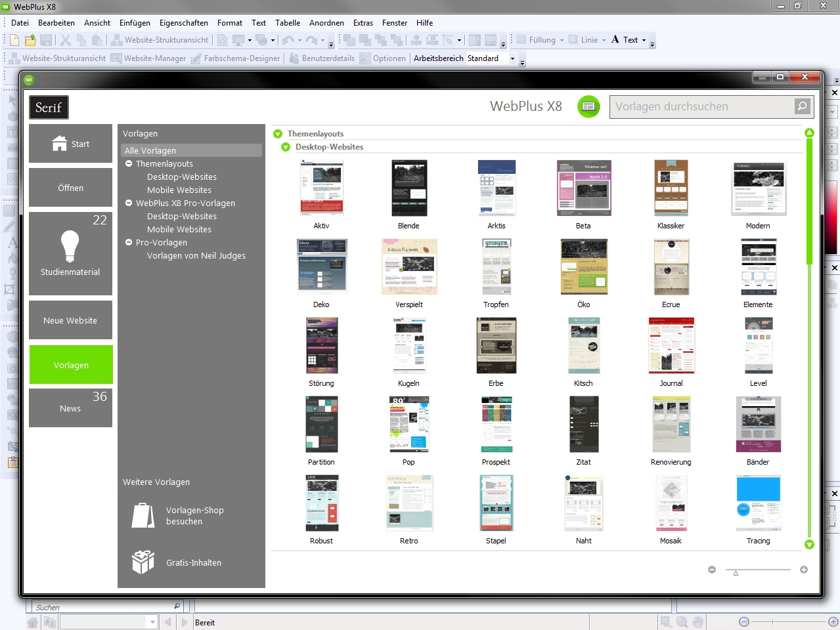Collapse the Desktop-Websites section header

[x=285, y=147]
